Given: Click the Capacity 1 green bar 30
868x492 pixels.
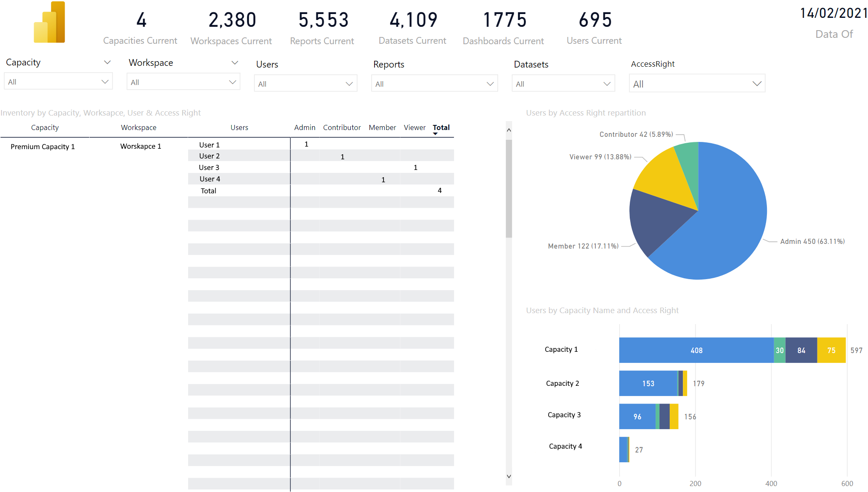Looking at the screenshot, I should coord(780,350).
